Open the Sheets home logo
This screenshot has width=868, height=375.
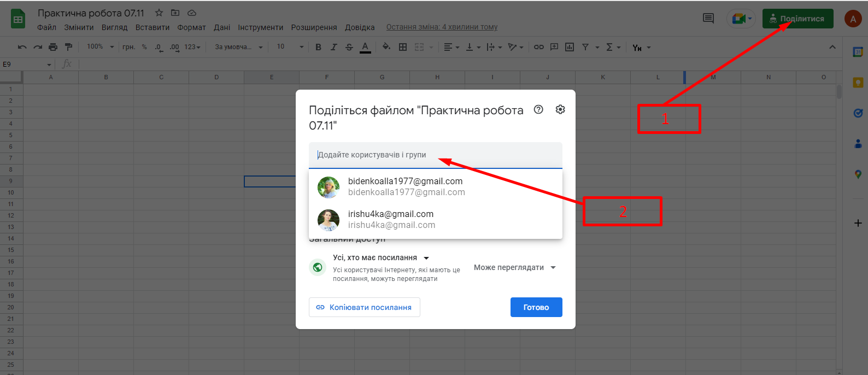(18, 20)
